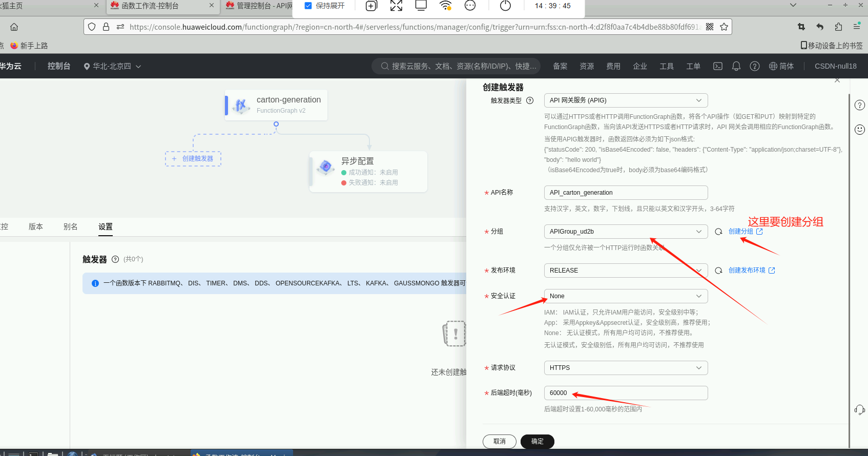
Task: Click the monitor display icon in floating toolbar
Action: (x=421, y=6)
